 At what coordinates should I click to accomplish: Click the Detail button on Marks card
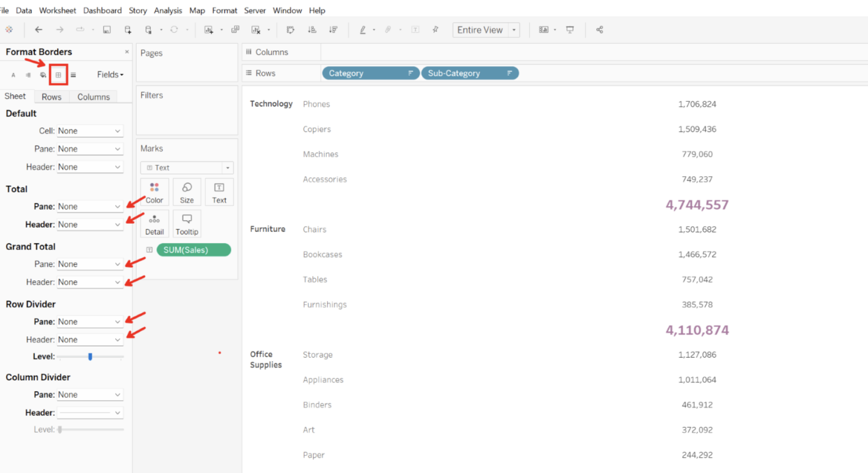154,223
